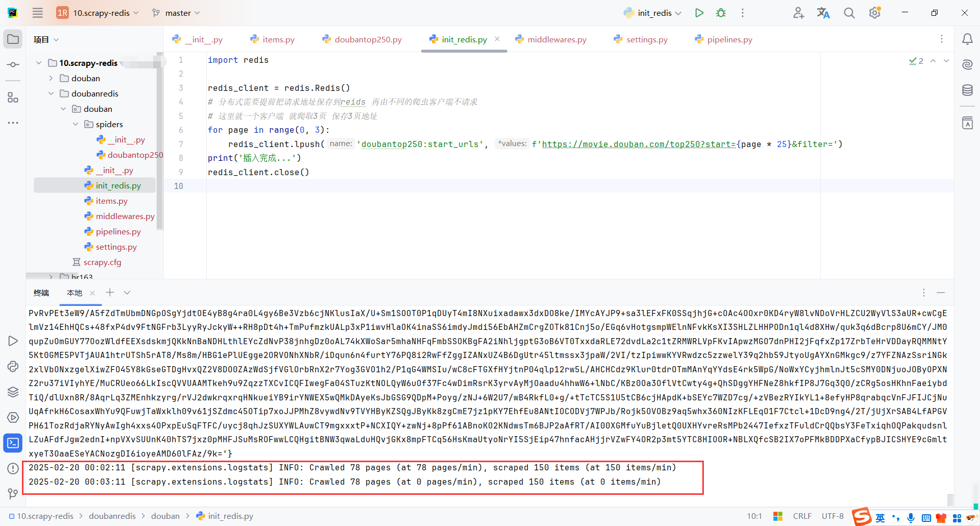Open the Structure tool window icon
The image size is (980, 526).
tap(13, 98)
